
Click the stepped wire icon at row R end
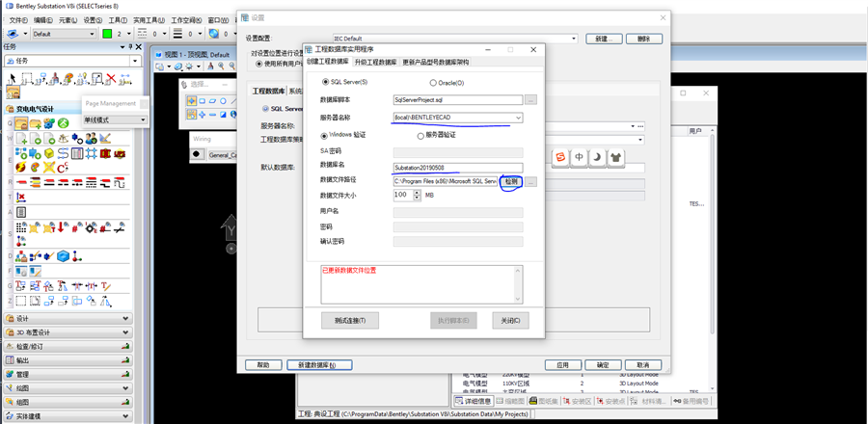(119, 181)
